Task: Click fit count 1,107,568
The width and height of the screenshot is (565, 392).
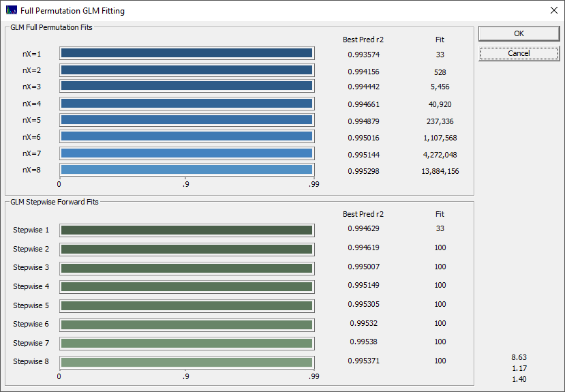Action: coord(440,138)
